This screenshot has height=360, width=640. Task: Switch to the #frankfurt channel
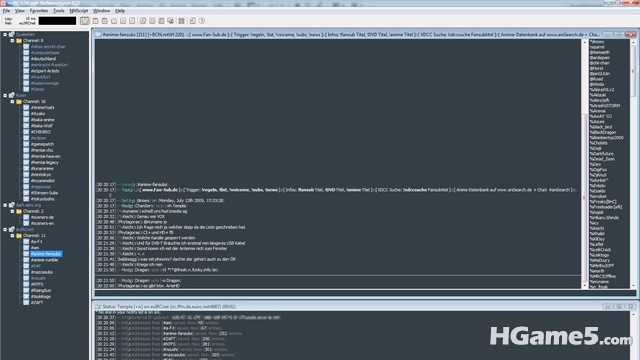tap(40, 77)
